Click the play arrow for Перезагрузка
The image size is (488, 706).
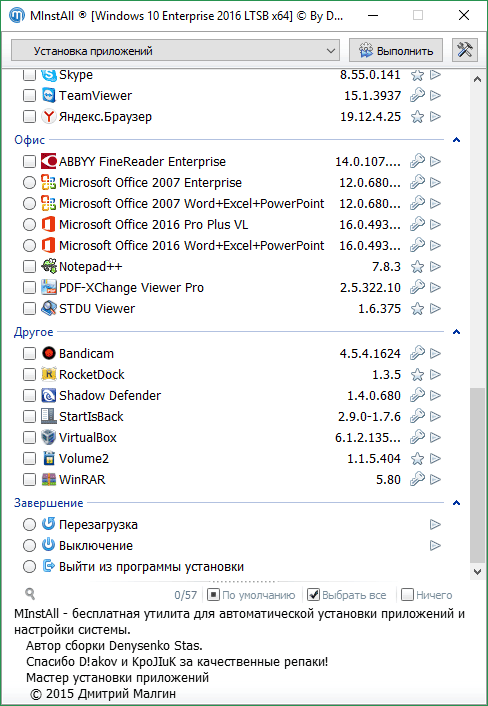click(x=435, y=525)
